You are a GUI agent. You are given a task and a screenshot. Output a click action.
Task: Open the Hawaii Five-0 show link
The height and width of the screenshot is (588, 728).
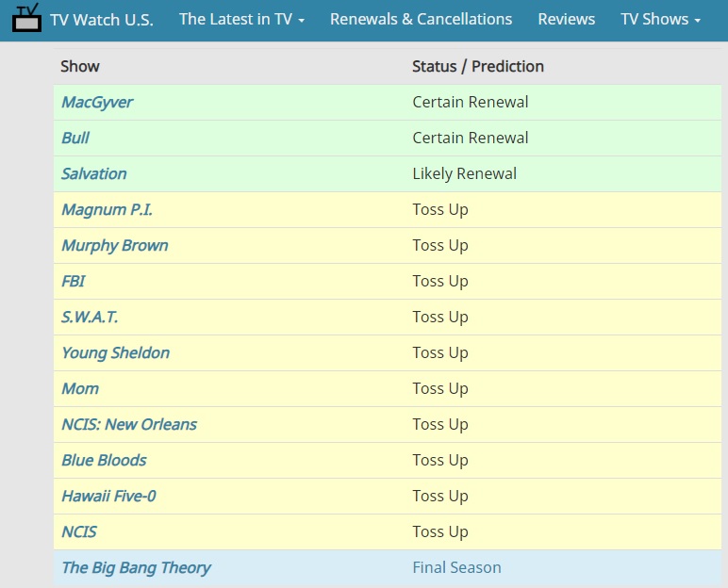tap(109, 496)
